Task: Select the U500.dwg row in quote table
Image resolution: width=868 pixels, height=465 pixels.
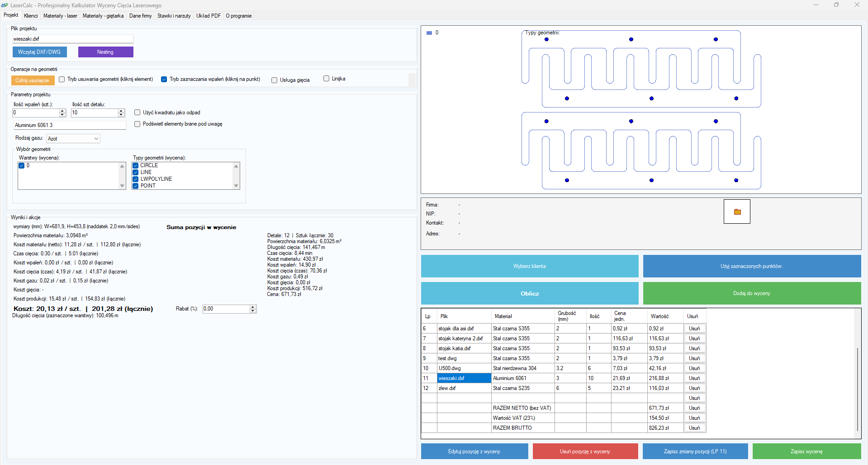Action: coord(464,368)
